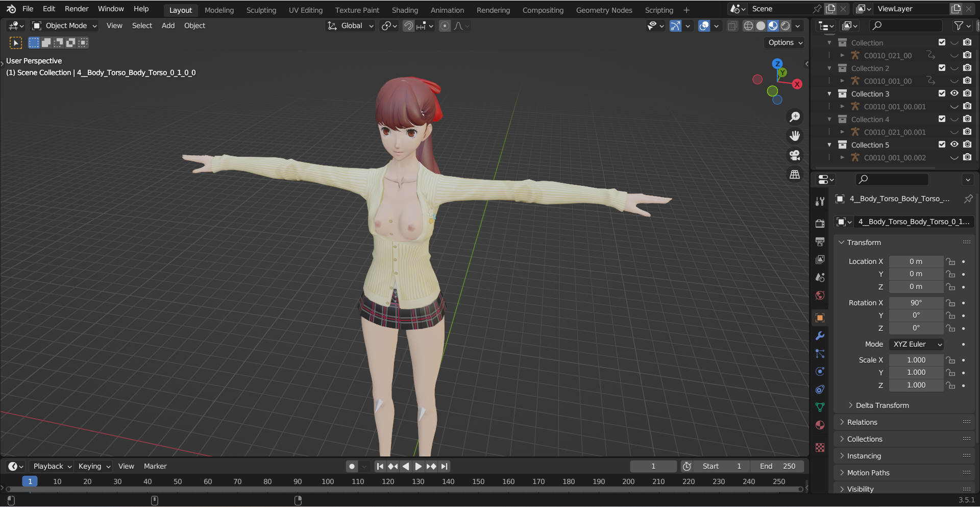Open the World properties globe icon
The height and width of the screenshot is (507, 980).
[x=820, y=295]
